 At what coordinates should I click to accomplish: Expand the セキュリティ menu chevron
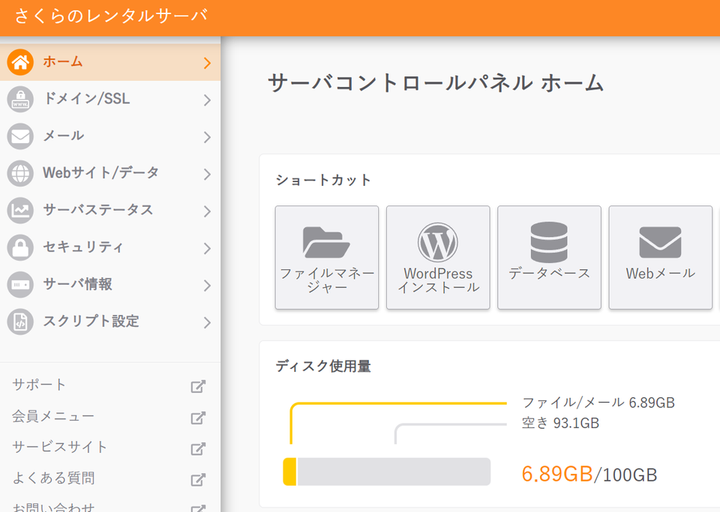(x=207, y=248)
